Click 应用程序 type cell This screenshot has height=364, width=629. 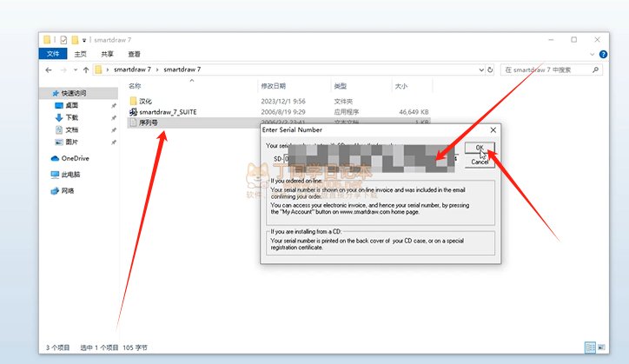pyautogui.click(x=346, y=112)
